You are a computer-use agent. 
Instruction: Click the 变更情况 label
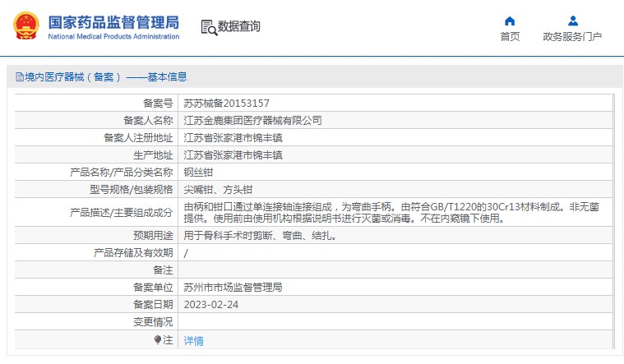coord(153,322)
